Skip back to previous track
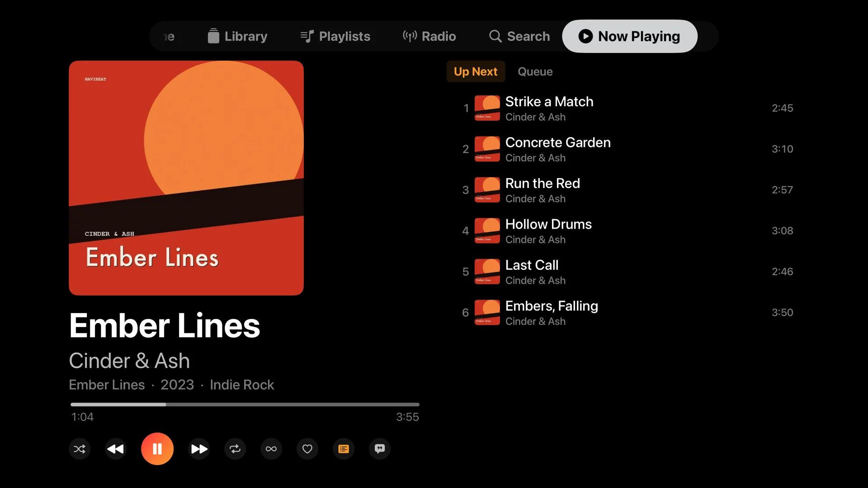The width and height of the screenshot is (868, 488). (116, 449)
